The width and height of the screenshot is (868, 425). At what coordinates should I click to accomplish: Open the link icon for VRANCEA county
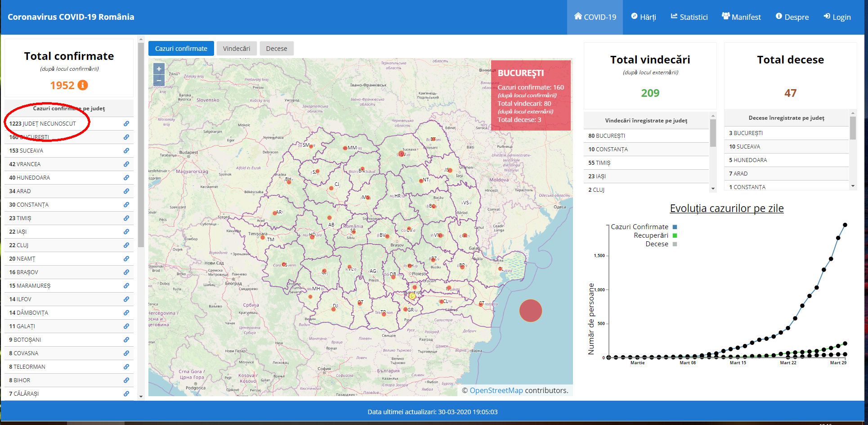tap(126, 164)
